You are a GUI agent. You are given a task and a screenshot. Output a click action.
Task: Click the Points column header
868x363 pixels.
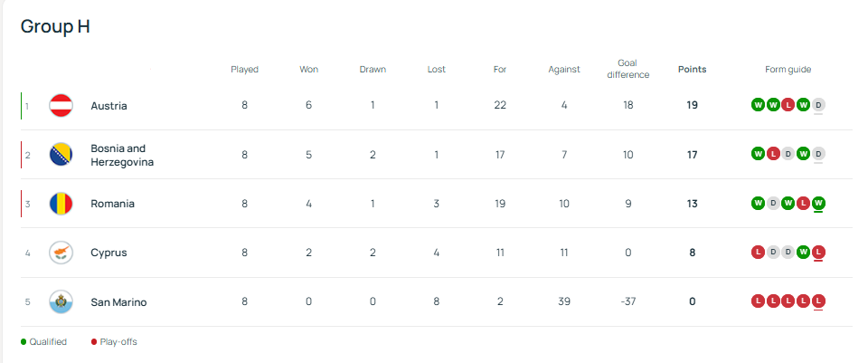point(692,69)
